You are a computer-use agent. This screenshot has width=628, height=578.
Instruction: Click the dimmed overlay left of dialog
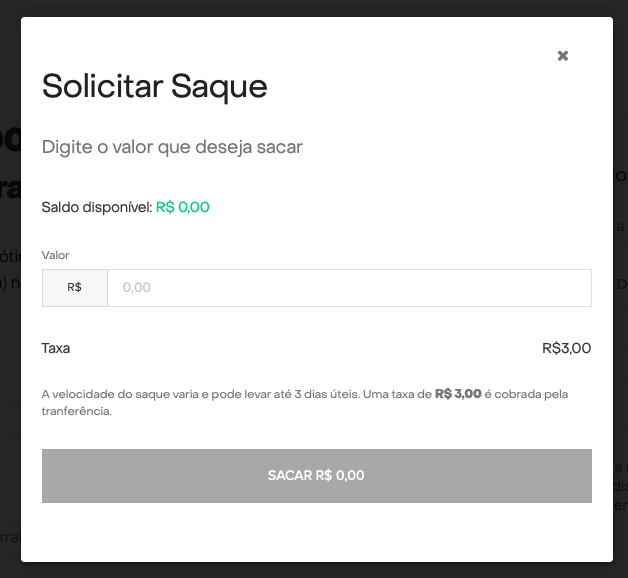(x=9, y=300)
